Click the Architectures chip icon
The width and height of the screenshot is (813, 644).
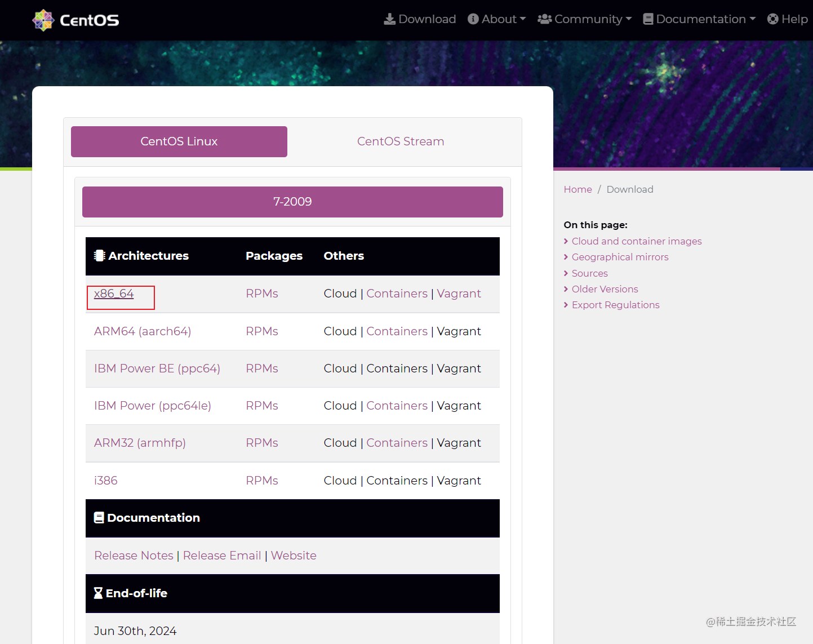(100, 256)
